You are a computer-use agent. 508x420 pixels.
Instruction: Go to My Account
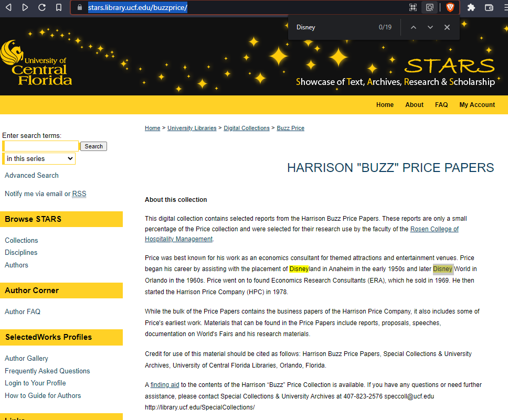coord(477,105)
